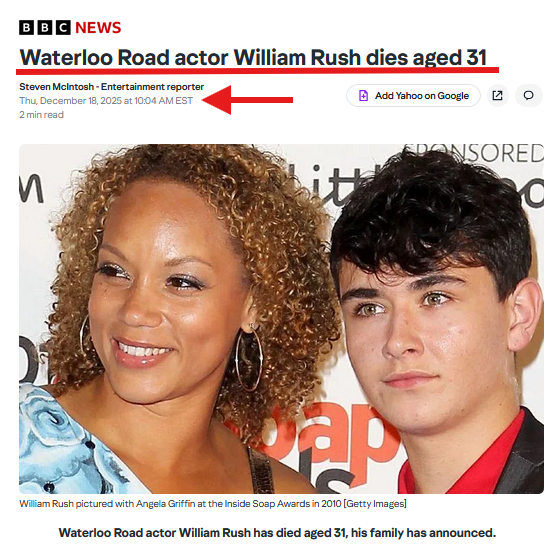The width and height of the screenshot is (560, 553).
Task: Click author name Steven McIntosh
Action: point(56,87)
